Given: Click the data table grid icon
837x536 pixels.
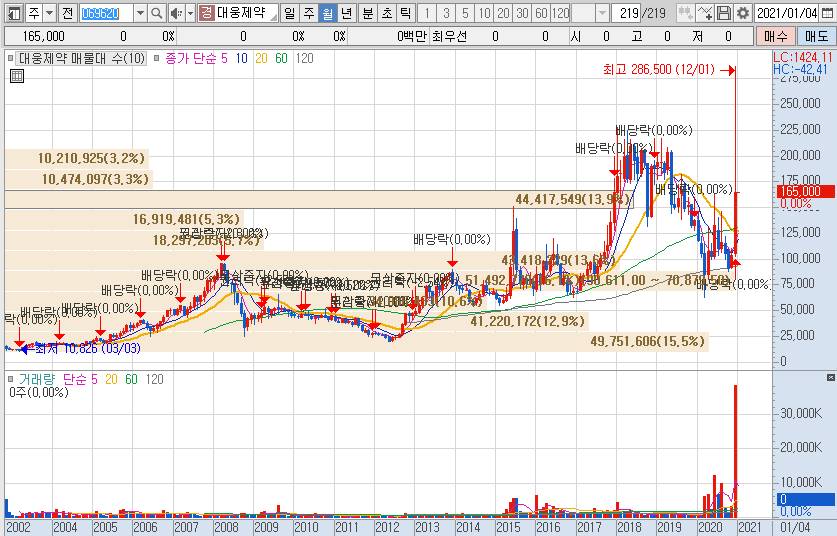Looking at the screenshot, I should click(17, 76).
